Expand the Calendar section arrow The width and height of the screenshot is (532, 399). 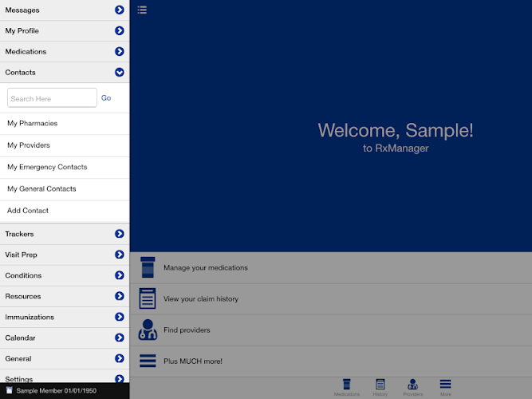point(120,338)
